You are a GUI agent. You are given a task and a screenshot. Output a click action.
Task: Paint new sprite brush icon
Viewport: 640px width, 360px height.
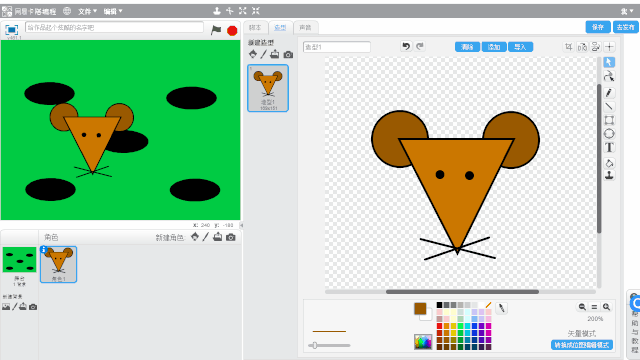(206, 237)
